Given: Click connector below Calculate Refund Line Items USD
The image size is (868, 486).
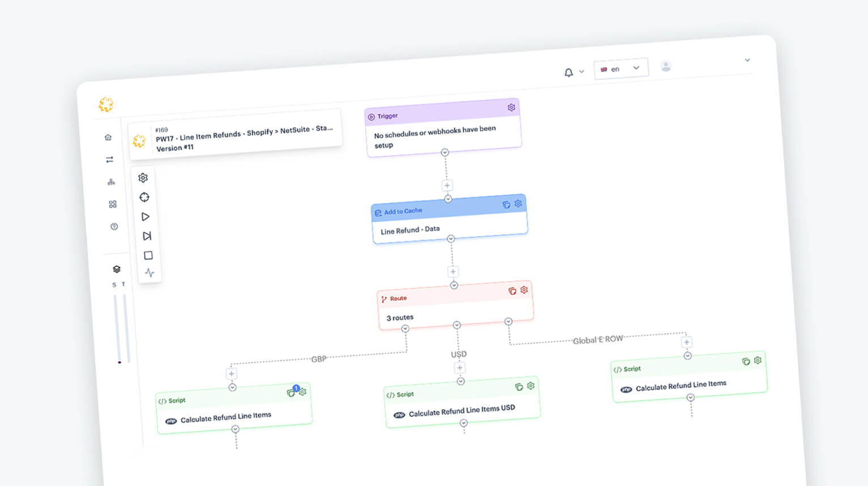Looking at the screenshot, I should tap(463, 423).
